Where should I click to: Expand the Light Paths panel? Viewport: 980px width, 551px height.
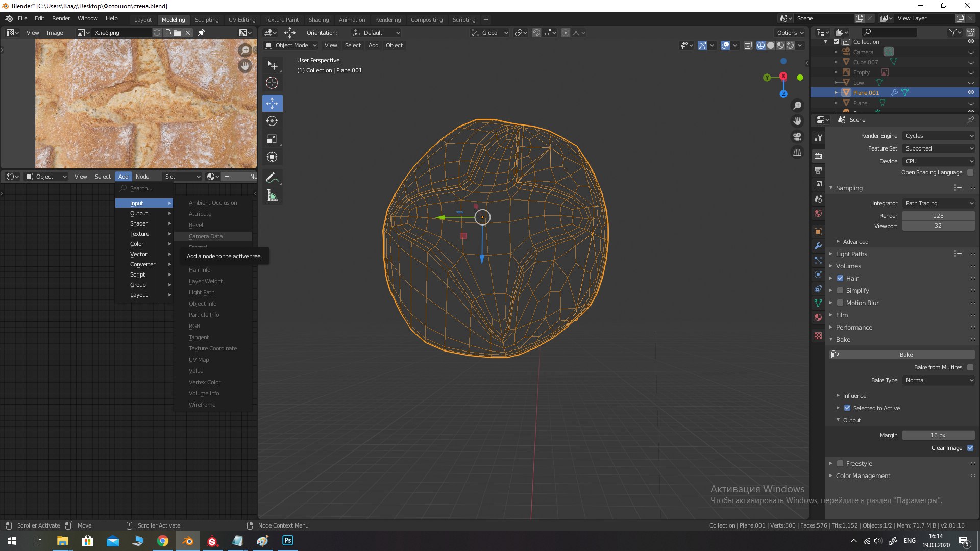851,254
